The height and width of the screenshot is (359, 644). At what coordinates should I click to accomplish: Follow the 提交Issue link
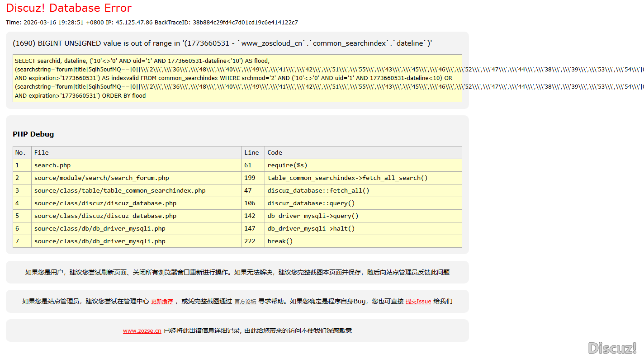point(418,302)
